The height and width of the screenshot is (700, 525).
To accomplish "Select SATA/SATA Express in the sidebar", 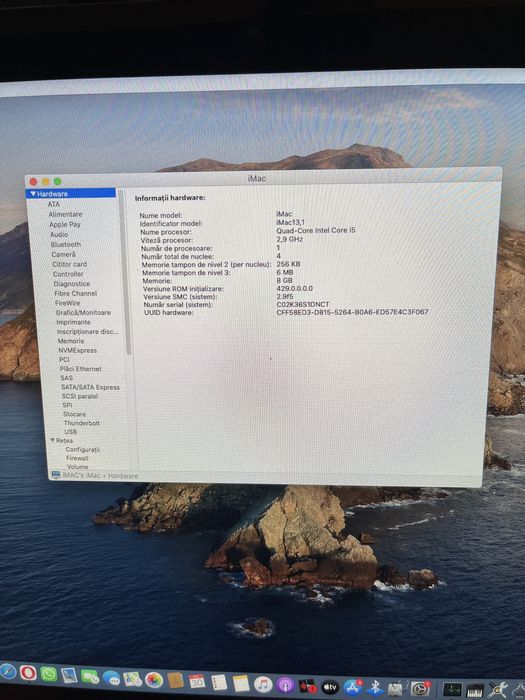I will point(91,387).
